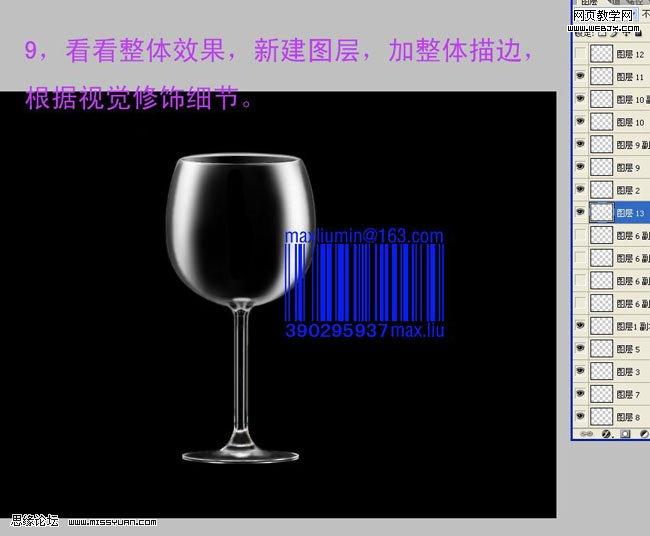The image size is (650, 536).
Task: Hide layer 图层 3
Action: [580, 371]
